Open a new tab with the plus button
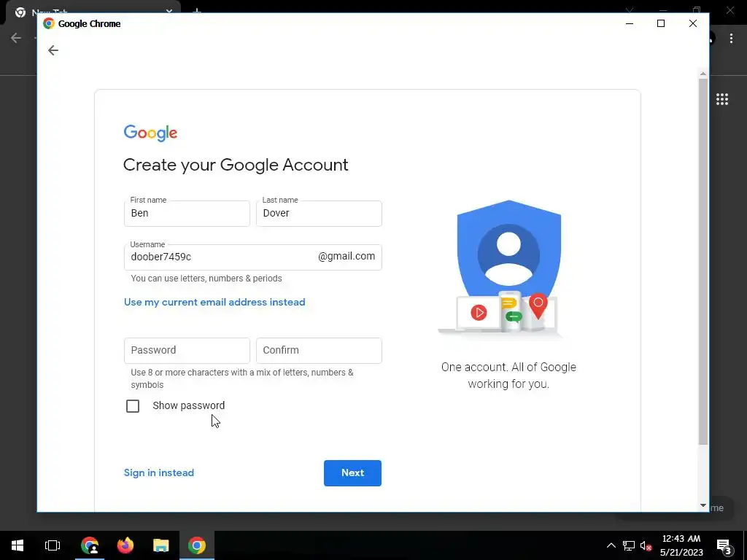Viewport: 747px width, 560px height. click(197, 10)
